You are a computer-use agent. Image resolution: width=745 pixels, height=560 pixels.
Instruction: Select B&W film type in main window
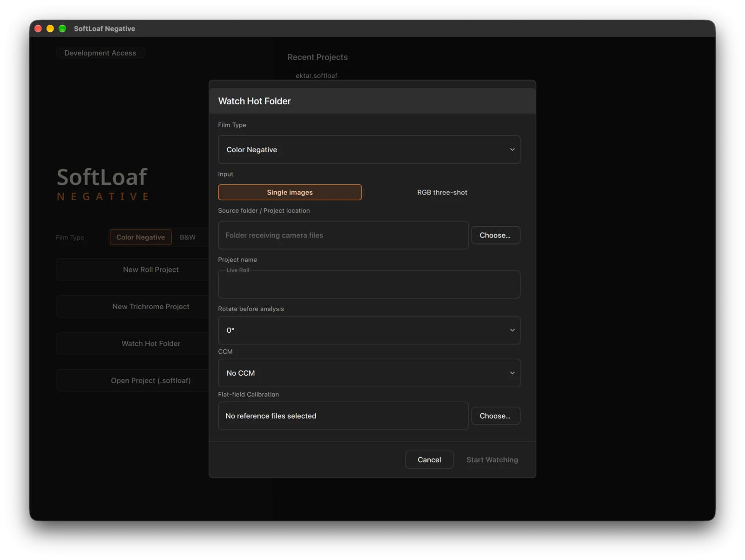pos(188,237)
